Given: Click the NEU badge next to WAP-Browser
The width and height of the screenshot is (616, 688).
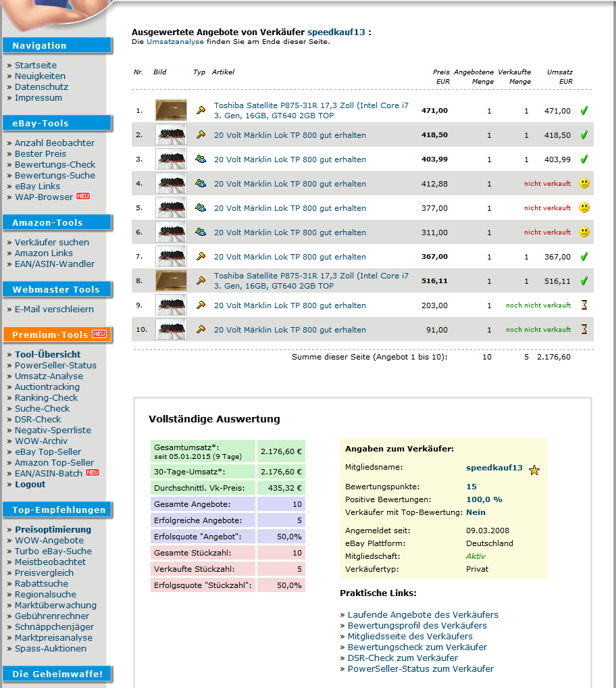Looking at the screenshot, I should pyautogui.click(x=83, y=197).
